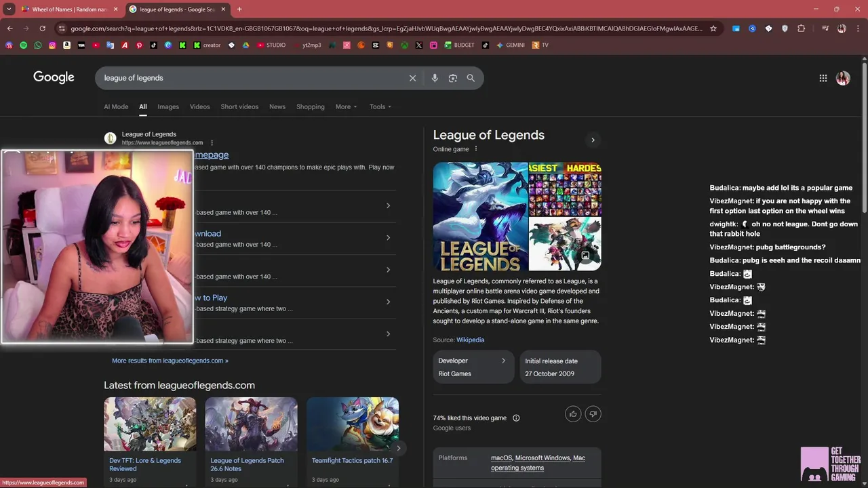Open the X (Twitter) bookmark icon
868x488 pixels.
pyautogui.click(x=418, y=45)
